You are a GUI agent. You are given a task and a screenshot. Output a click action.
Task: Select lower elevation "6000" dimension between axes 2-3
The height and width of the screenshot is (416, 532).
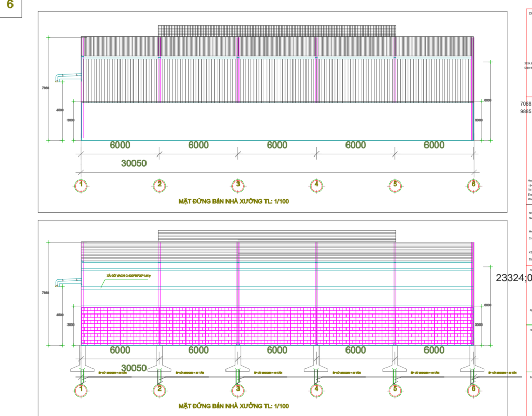(x=198, y=350)
